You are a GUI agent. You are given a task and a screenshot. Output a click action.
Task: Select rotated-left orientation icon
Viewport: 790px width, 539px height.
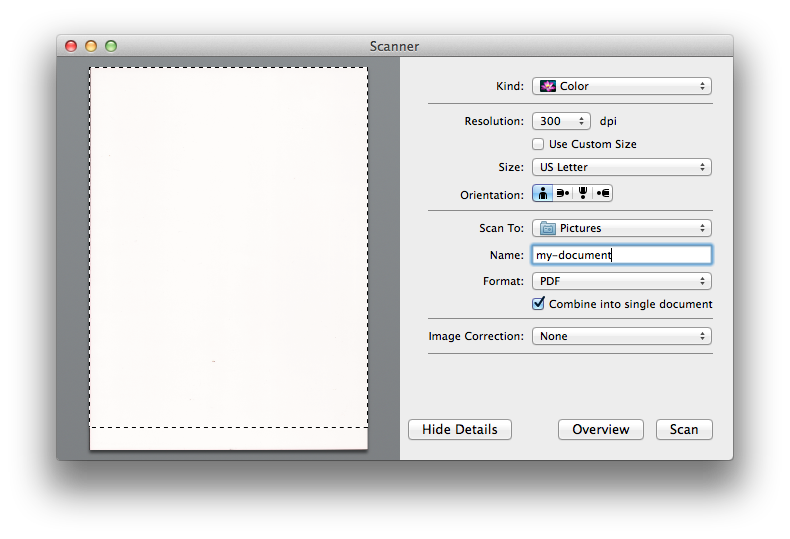click(563, 193)
